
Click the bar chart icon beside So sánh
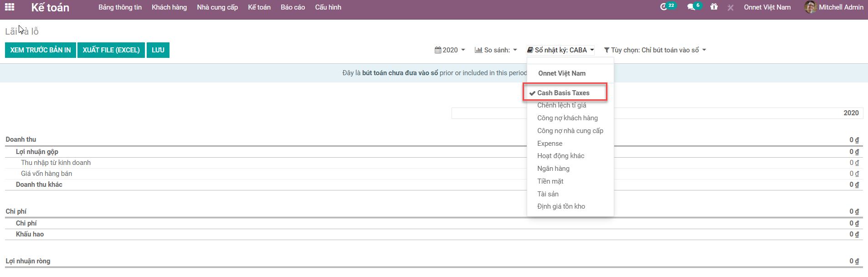pyautogui.click(x=478, y=50)
